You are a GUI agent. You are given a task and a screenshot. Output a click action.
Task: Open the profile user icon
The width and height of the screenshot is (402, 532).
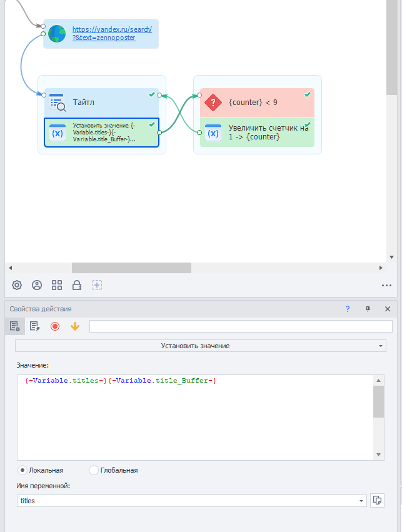pos(37,285)
